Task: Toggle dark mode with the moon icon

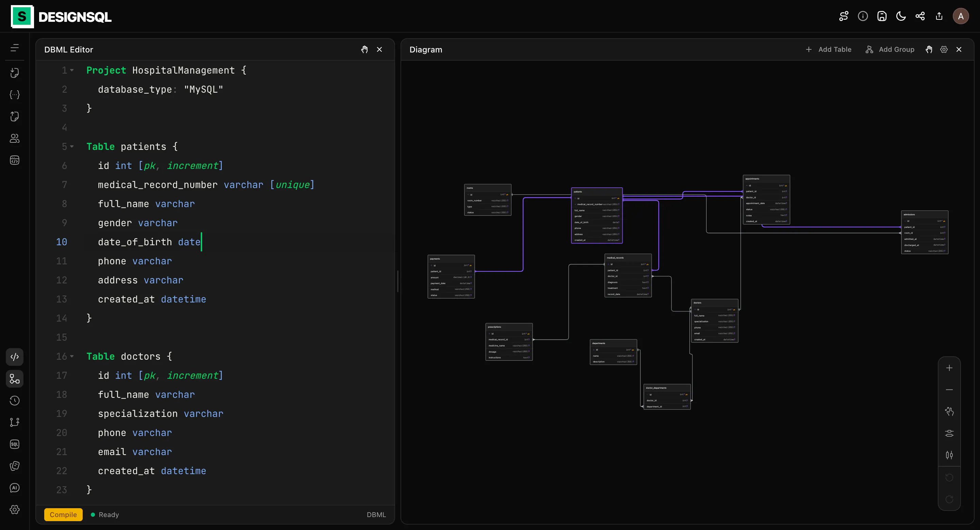Action: pos(900,16)
